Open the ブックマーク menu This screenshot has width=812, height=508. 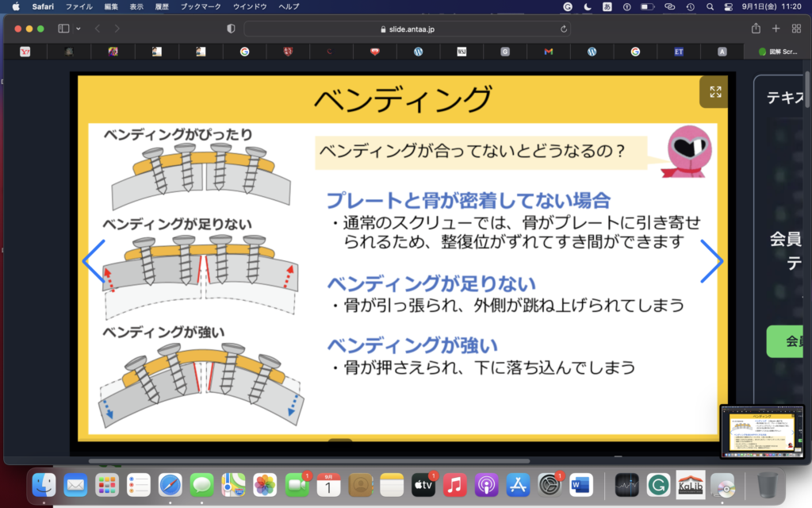pos(199,6)
